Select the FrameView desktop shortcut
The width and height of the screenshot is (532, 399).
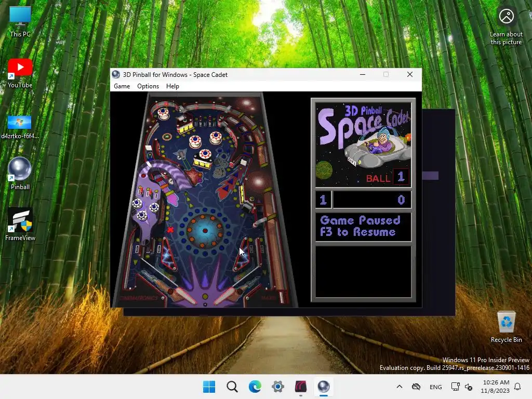point(20,224)
